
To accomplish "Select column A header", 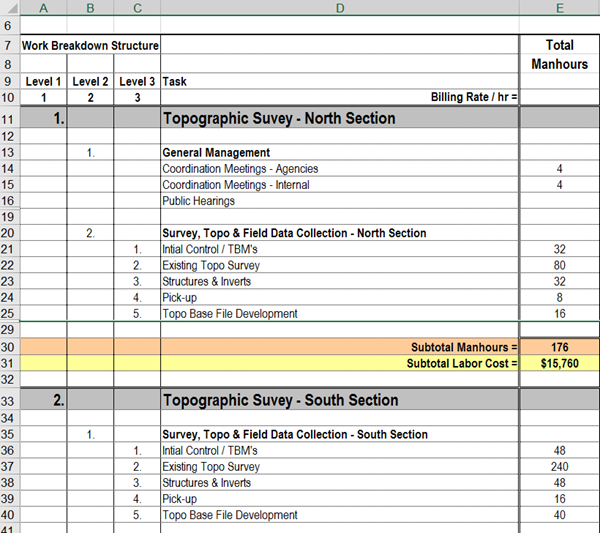I will 44,8.
